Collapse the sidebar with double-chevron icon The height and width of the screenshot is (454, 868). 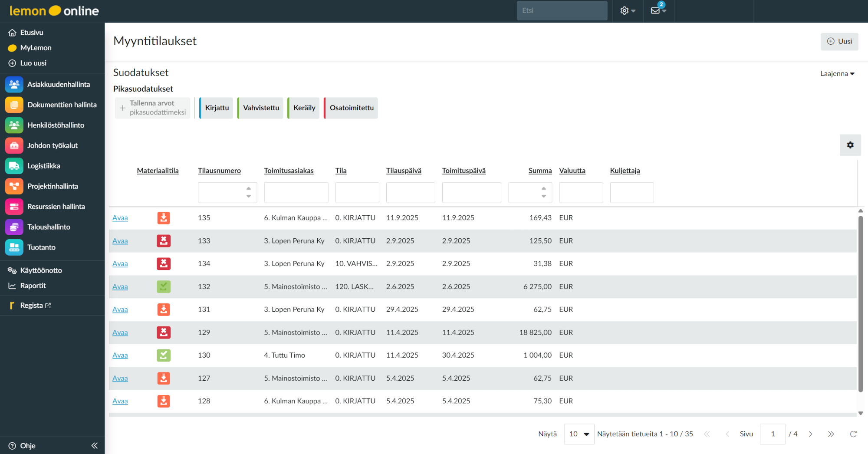pos(94,446)
